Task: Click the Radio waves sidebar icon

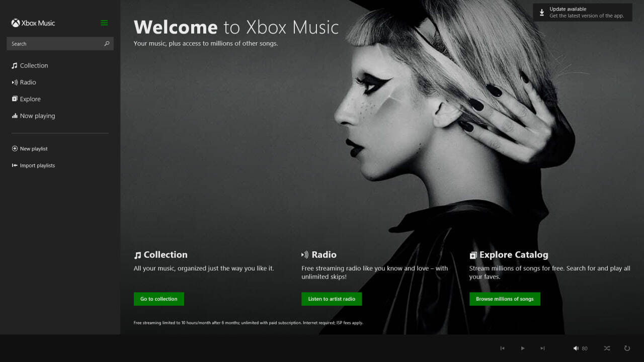Action: 15,82
